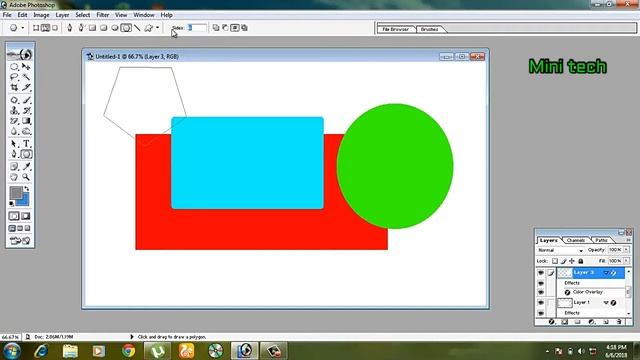The image size is (640, 360).
Task: Switch to the Paths tab
Action: pos(601,240)
